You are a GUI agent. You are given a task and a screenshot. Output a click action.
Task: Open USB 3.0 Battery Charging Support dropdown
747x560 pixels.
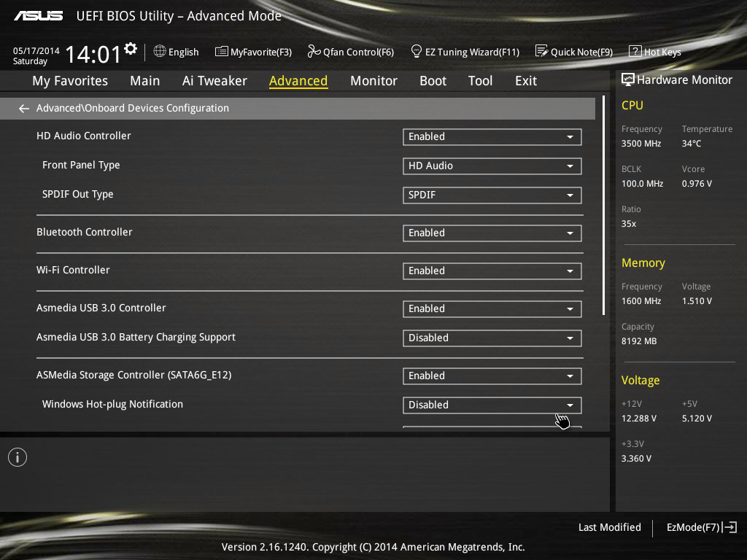click(492, 338)
